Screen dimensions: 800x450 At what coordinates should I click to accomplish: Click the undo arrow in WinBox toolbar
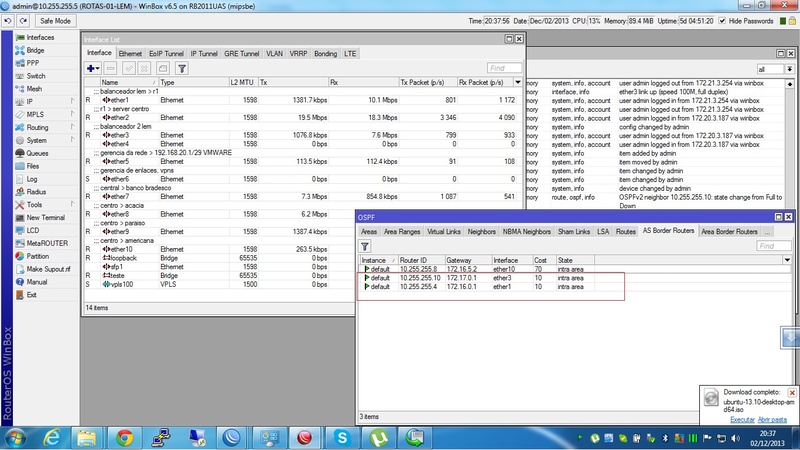9,20
